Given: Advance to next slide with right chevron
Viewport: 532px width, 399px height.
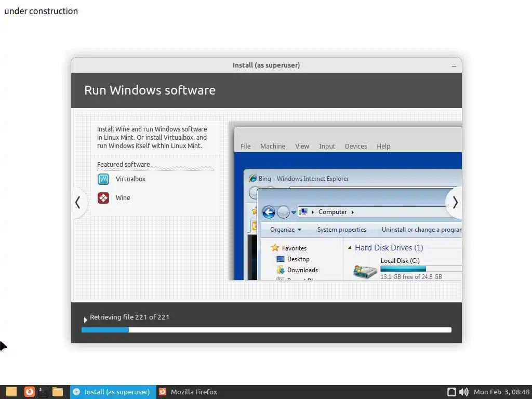Looking at the screenshot, I should (455, 203).
